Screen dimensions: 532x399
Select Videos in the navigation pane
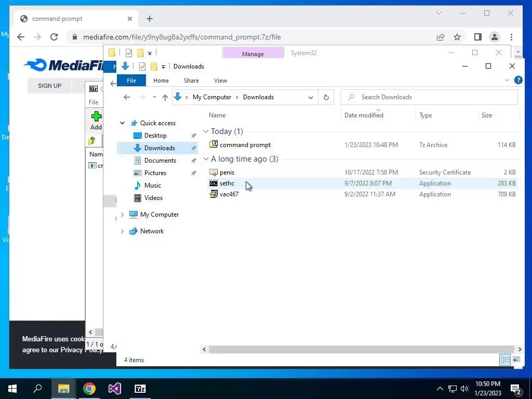click(153, 198)
